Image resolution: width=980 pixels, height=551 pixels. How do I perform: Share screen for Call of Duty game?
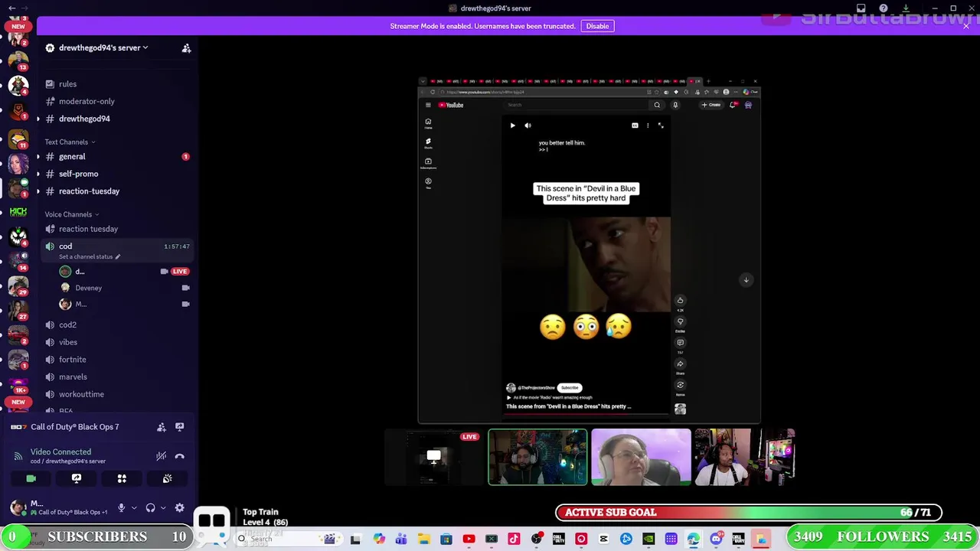180,427
